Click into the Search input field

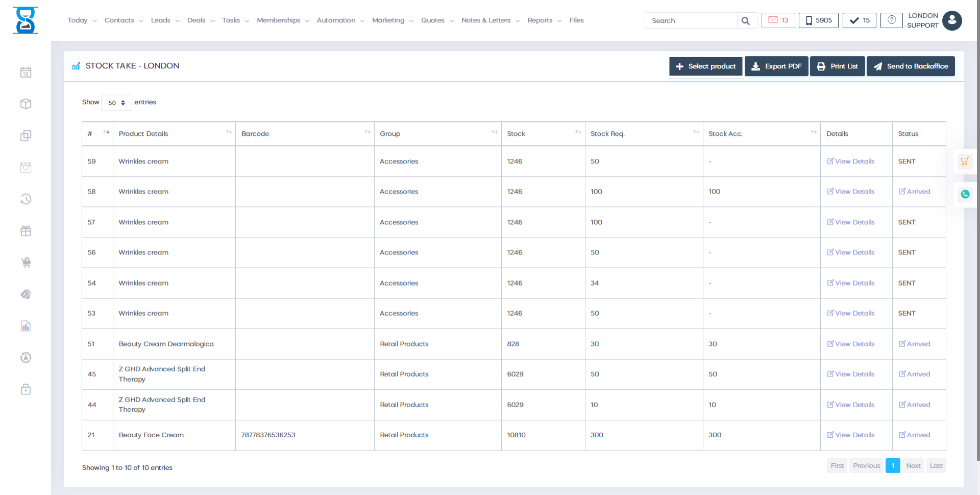(691, 21)
